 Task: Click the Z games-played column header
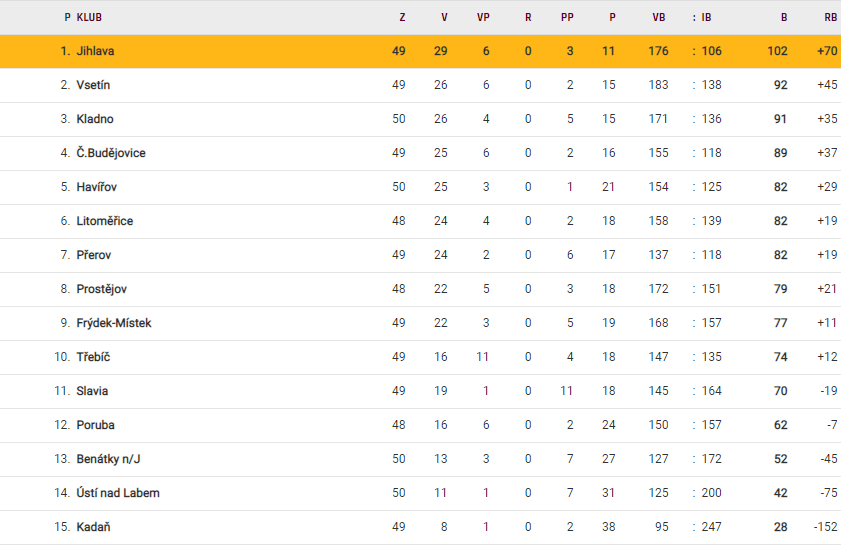[x=402, y=17]
